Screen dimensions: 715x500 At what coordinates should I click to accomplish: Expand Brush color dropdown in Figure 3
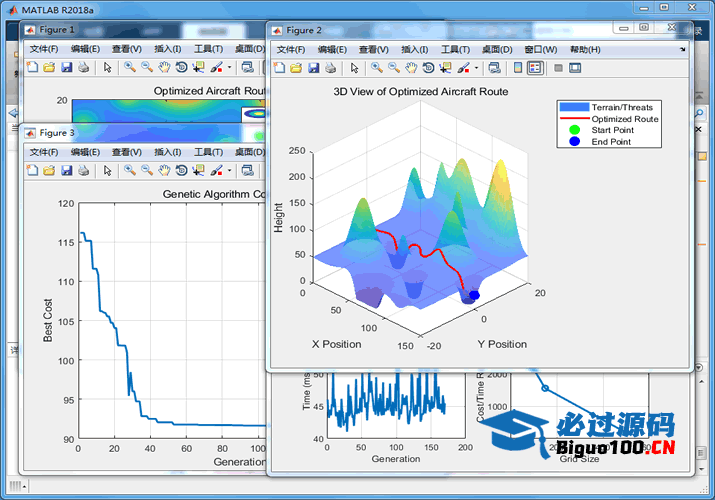pos(229,170)
